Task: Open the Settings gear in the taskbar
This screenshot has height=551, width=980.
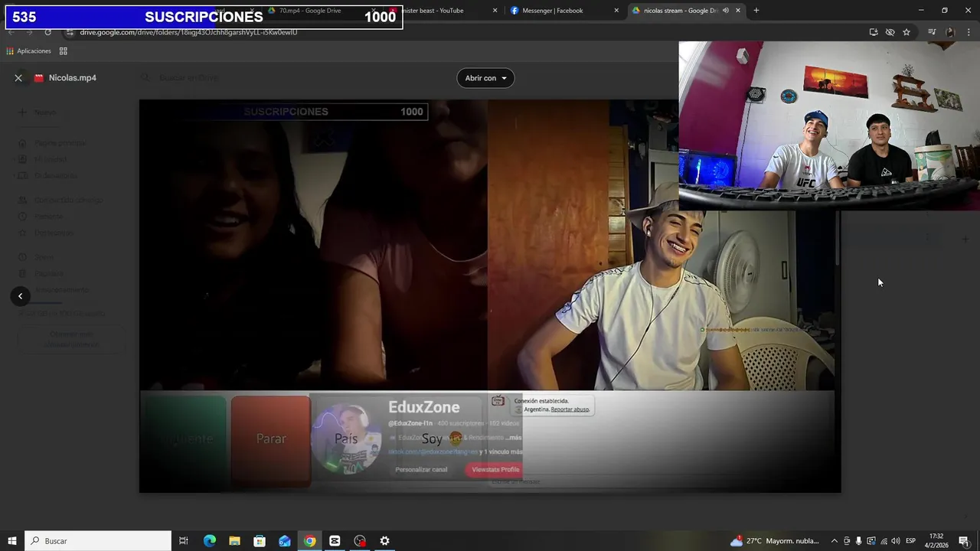Action: coord(385,541)
